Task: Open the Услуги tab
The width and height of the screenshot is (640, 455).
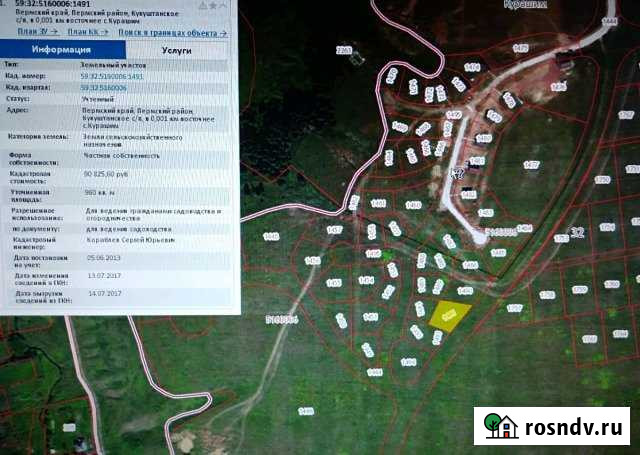Action: click(177, 48)
